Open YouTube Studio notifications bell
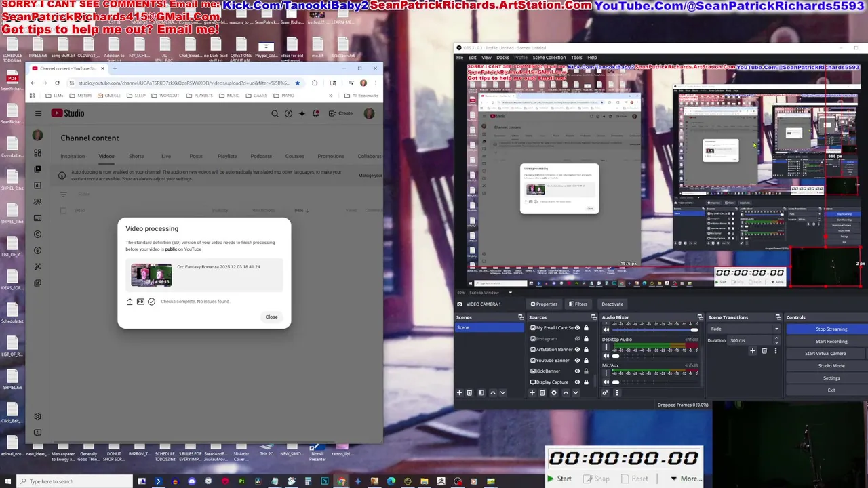This screenshot has height=488, width=868. pyautogui.click(x=315, y=113)
